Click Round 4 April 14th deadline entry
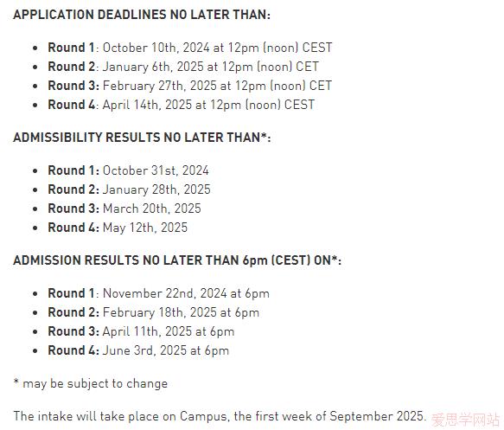This screenshot has width=504, height=430. click(x=182, y=105)
